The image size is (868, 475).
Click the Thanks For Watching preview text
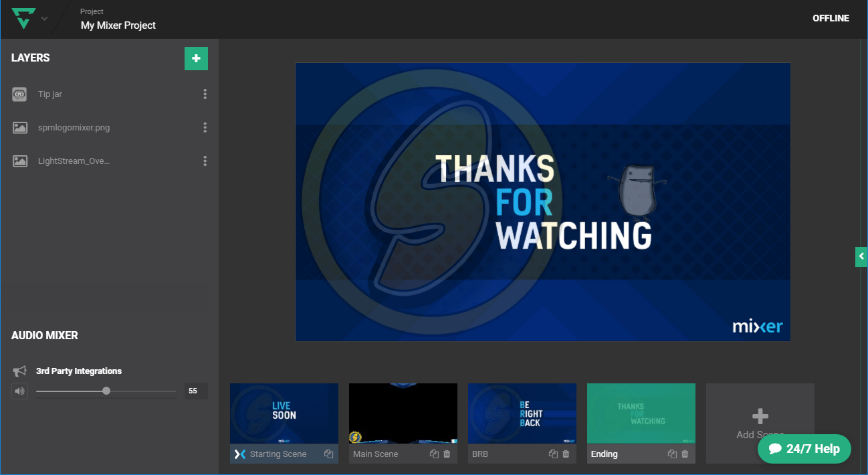543,203
